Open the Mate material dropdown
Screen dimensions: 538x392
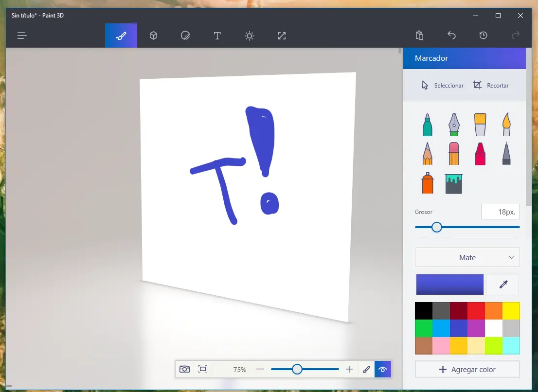[x=467, y=257]
